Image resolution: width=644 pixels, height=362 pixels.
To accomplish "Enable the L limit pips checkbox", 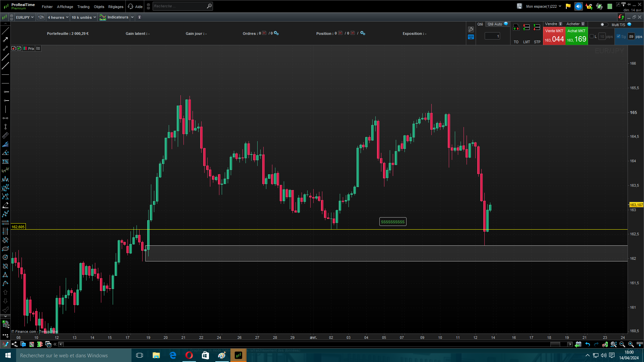I will tap(592, 37).
